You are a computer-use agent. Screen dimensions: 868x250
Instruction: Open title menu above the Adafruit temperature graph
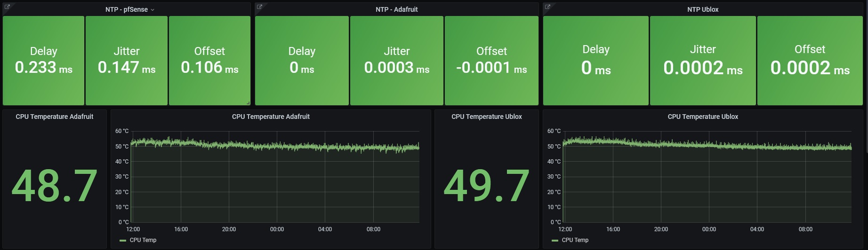(271, 117)
